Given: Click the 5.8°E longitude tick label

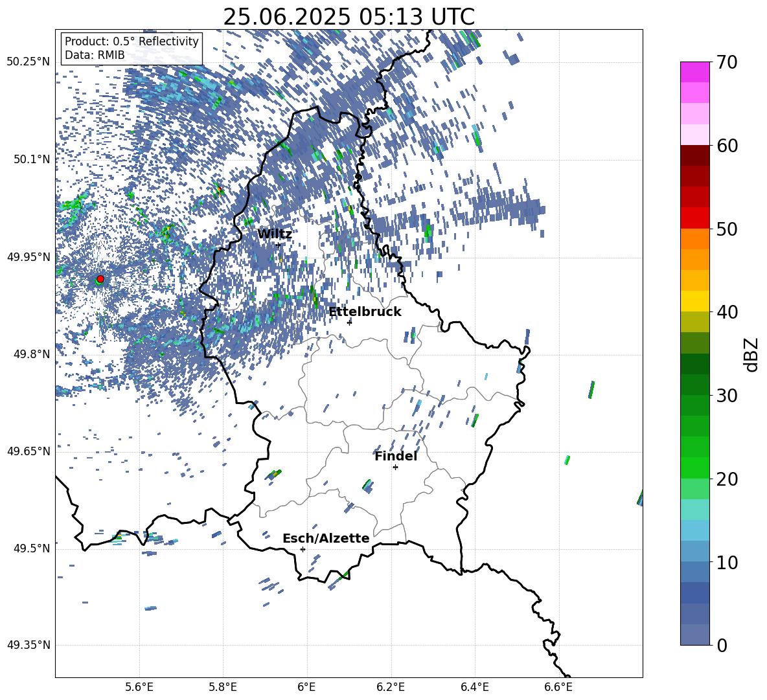Looking at the screenshot, I should [223, 687].
